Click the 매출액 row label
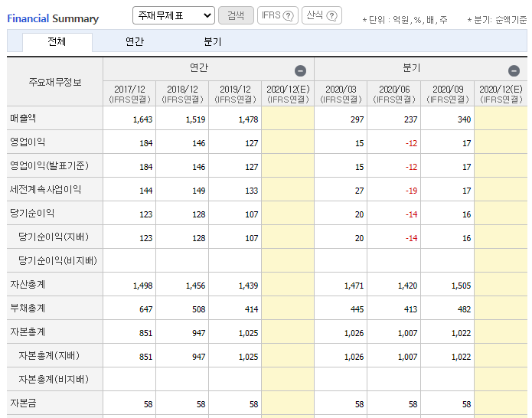 point(23,118)
